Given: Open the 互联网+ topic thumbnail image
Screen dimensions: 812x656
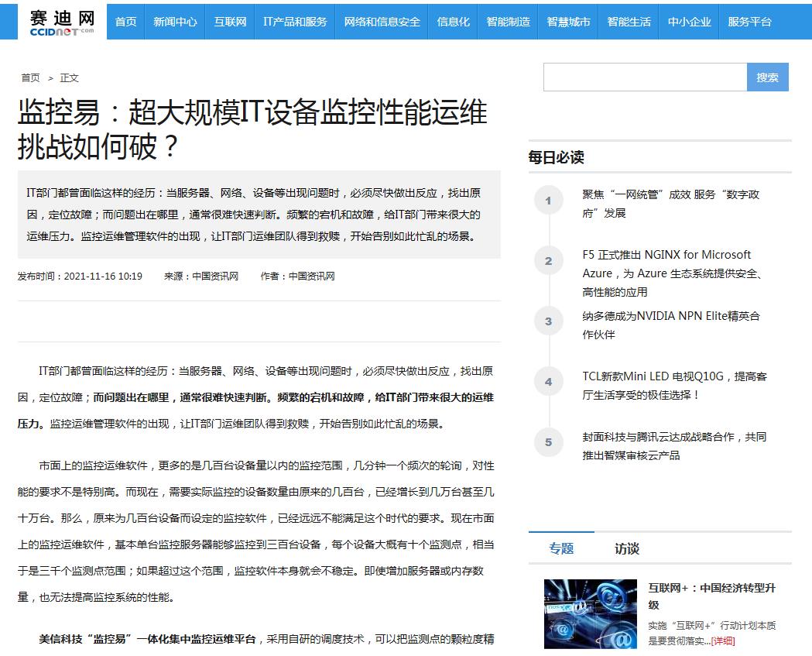Looking at the screenshot, I should 591,614.
